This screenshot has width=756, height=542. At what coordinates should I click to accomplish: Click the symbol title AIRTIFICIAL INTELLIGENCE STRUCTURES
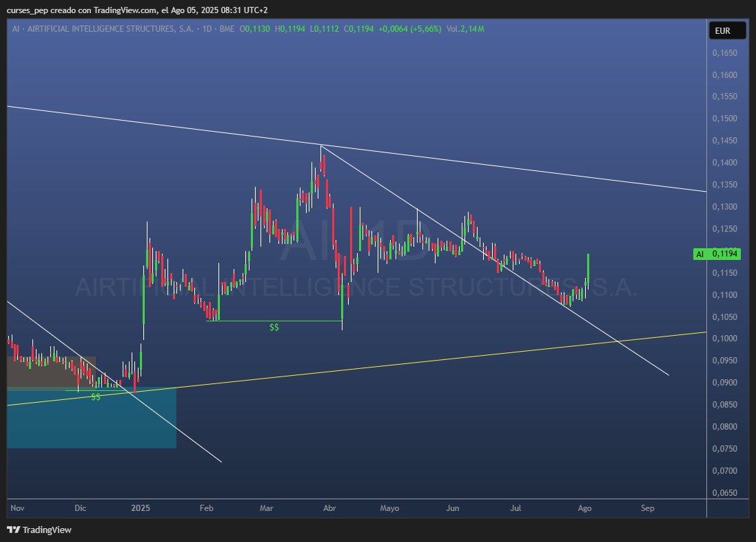[x=110, y=29]
